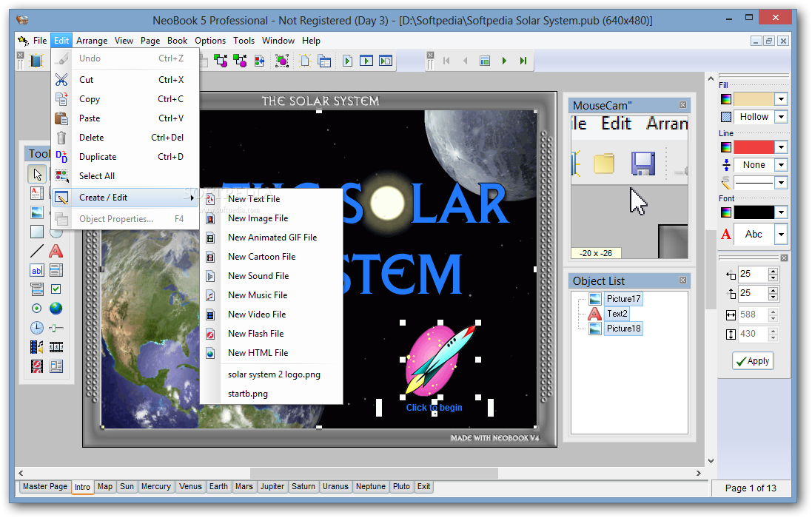Click the Apply button

coord(753,361)
